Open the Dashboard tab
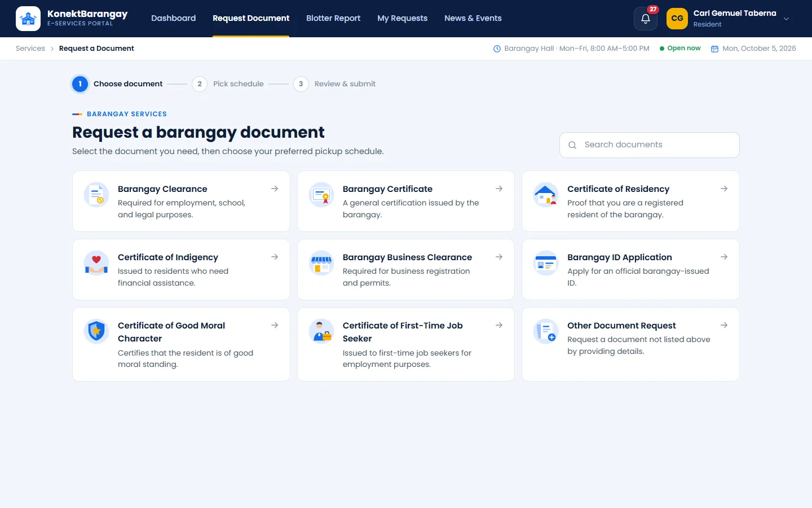812x508 pixels. click(173, 18)
